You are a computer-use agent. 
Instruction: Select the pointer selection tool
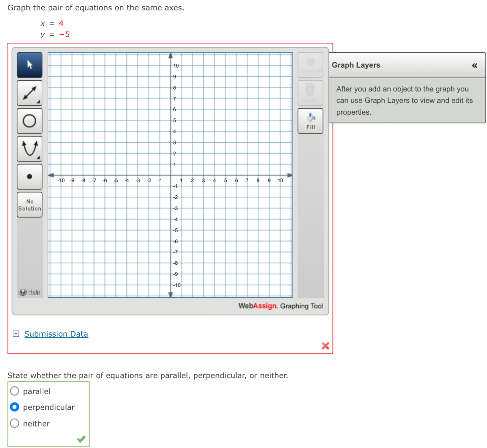click(29, 65)
